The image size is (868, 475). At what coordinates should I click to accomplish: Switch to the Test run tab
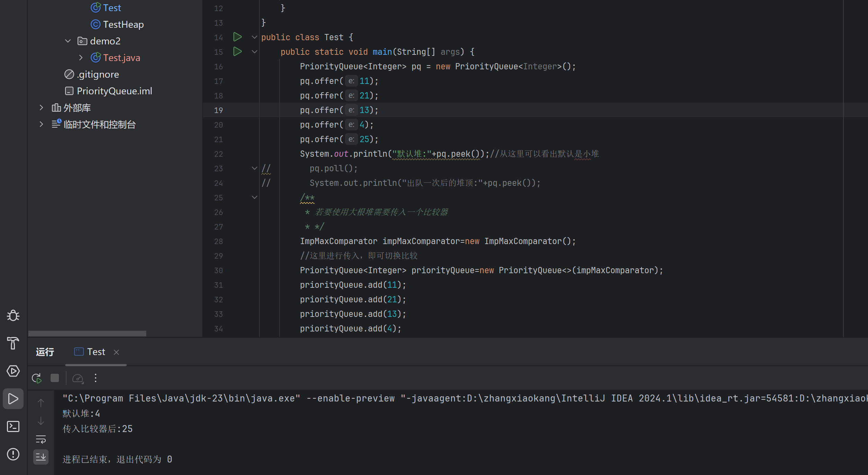96,352
